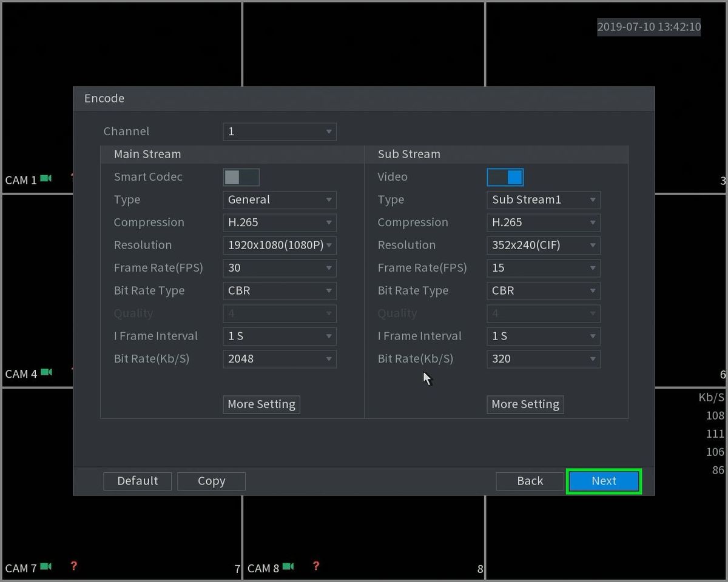728x582 pixels.
Task: Click the Back button
Action: [x=530, y=481]
